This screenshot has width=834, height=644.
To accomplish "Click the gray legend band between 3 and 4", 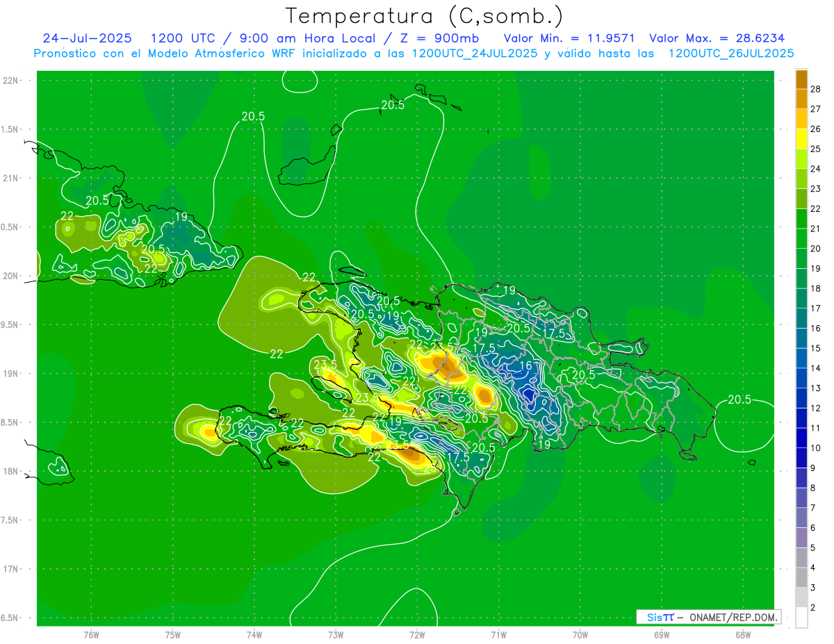I will (x=801, y=578).
